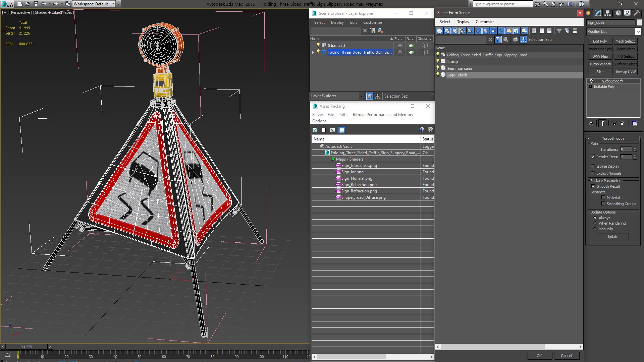The image size is (644, 362).
Task: Click the Pin Stack icon below modifier stack
Action: (x=591, y=123)
